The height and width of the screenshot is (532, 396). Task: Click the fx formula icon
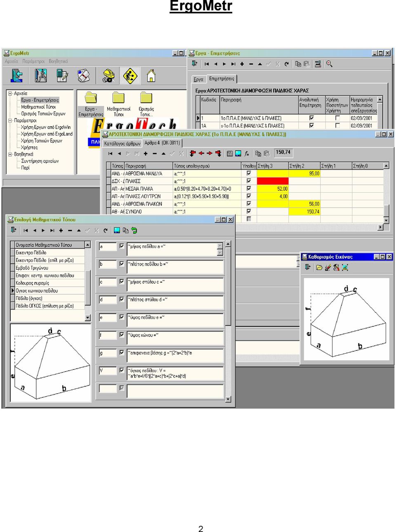pos(247,154)
